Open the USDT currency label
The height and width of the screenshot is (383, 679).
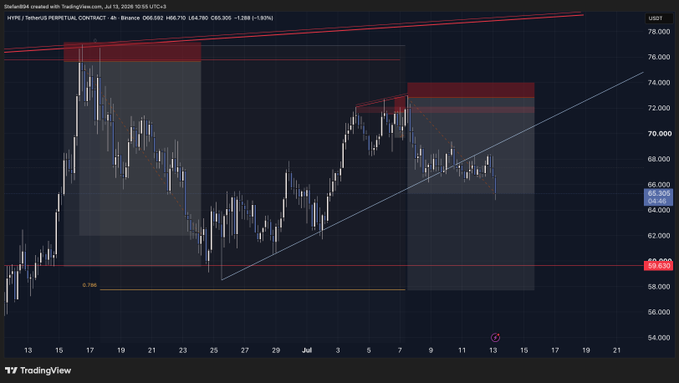click(x=655, y=18)
